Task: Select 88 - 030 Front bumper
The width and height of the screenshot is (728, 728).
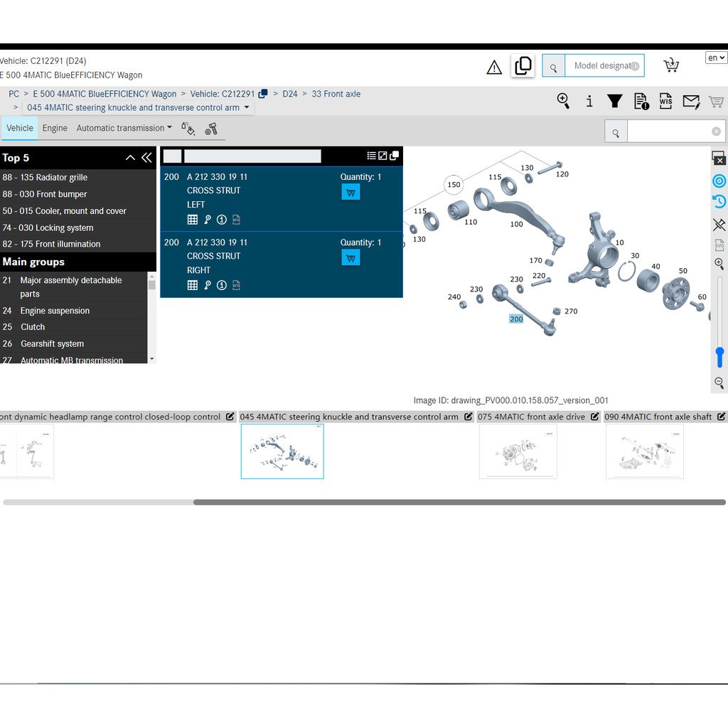Action: pyautogui.click(x=78, y=194)
